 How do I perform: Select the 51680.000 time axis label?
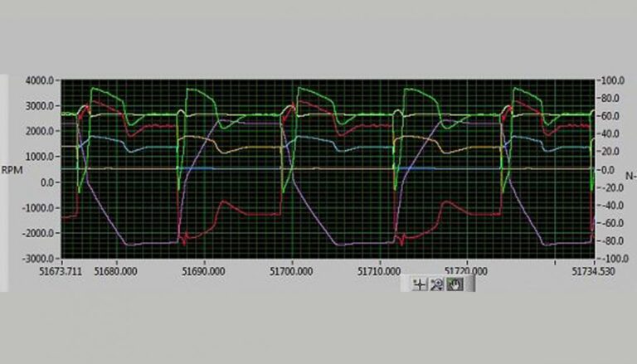(116, 271)
